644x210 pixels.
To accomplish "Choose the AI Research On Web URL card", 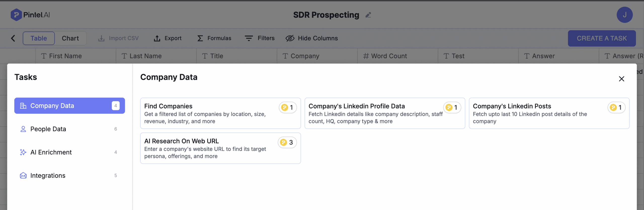I will click(x=221, y=148).
